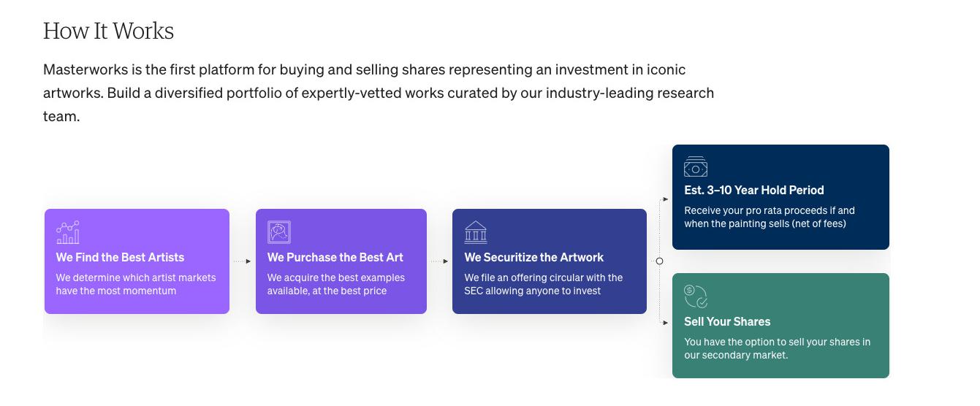This screenshot has height=406, width=980.
Task: Click the arrow pointing to Purchase card
Action: pyautogui.click(x=247, y=261)
